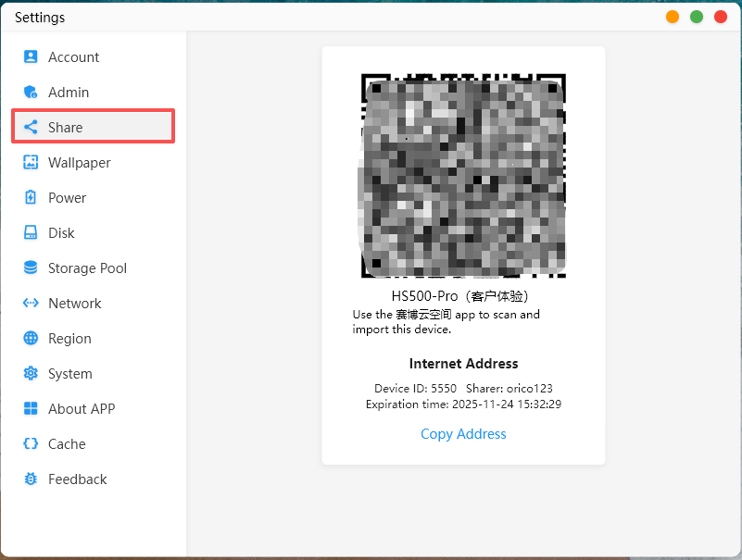Open Storage Pool settings

pos(94,268)
